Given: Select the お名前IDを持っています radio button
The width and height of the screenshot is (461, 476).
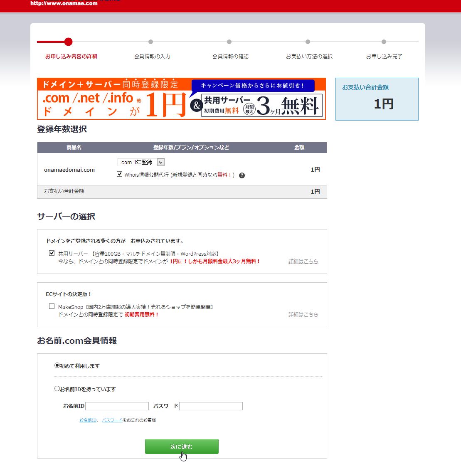Looking at the screenshot, I should (57, 389).
